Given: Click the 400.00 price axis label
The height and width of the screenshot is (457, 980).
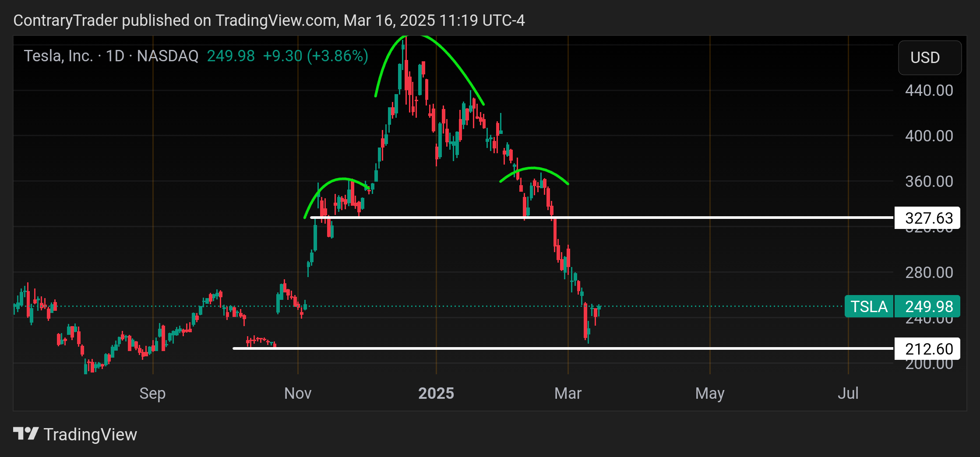Looking at the screenshot, I should (929, 136).
